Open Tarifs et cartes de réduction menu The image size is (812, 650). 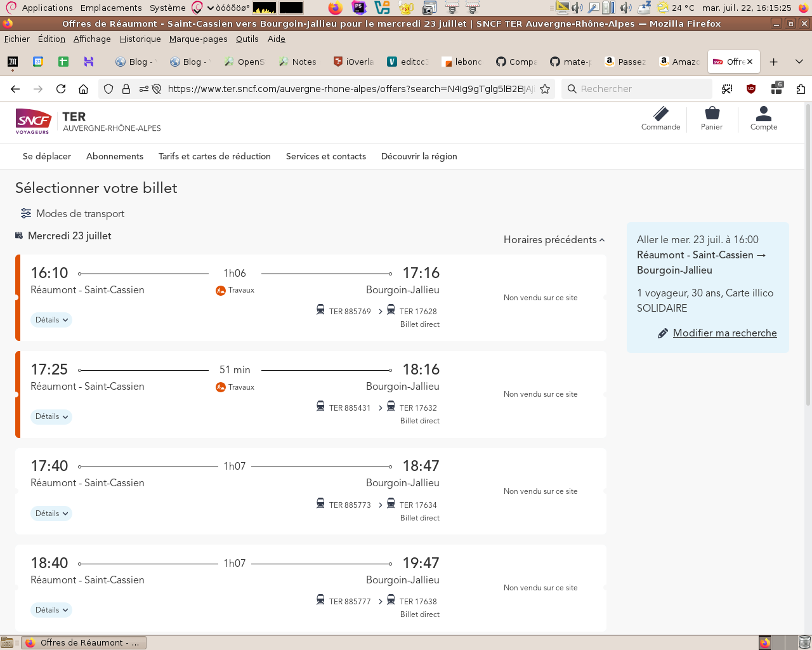(214, 156)
